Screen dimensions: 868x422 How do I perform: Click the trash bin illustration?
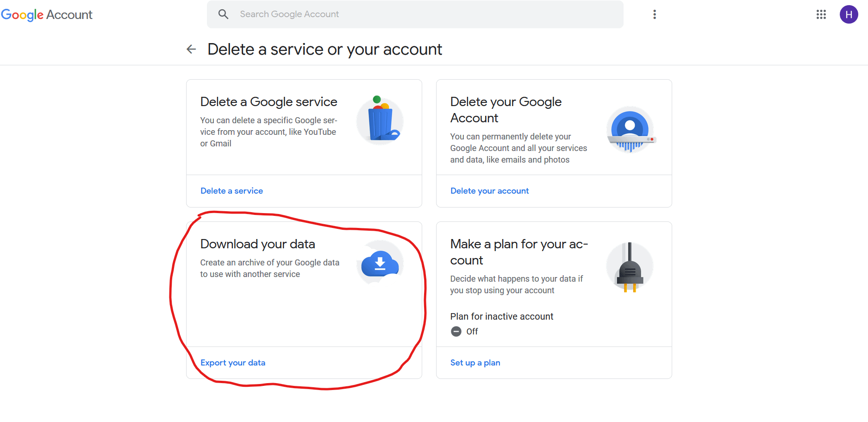(380, 120)
